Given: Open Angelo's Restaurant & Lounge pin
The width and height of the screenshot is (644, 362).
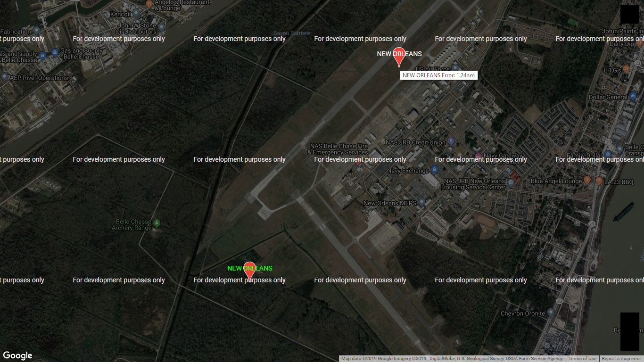Looking at the screenshot, I should click(149, 4).
